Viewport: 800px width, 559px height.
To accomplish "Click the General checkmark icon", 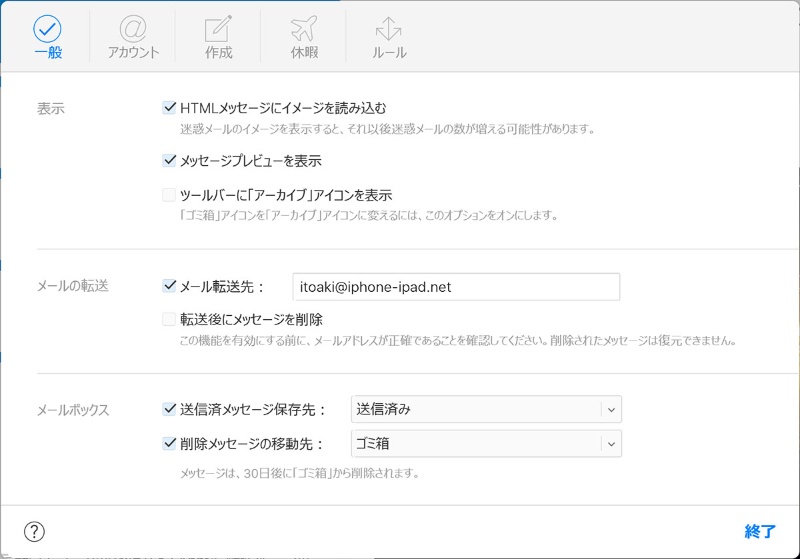I will (x=47, y=28).
